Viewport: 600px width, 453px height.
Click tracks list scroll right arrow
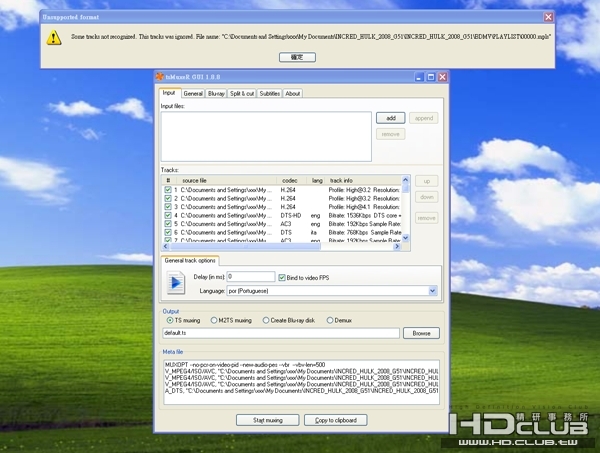(397, 246)
